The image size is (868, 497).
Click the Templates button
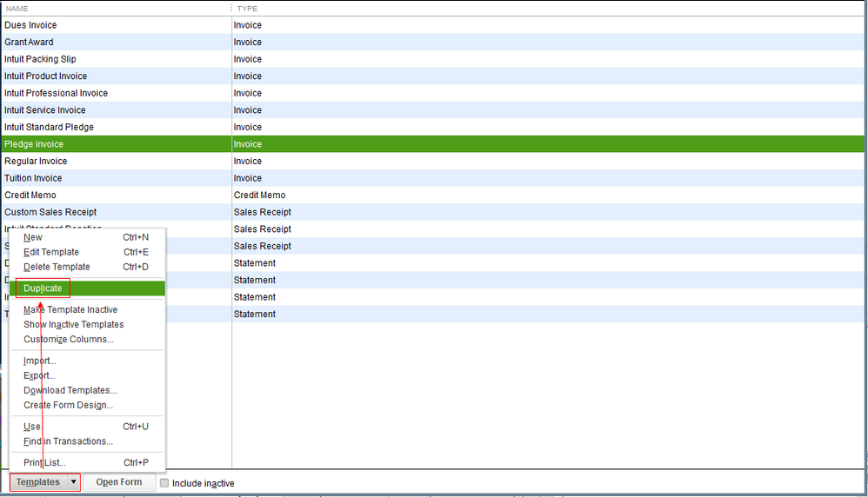click(x=37, y=482)
